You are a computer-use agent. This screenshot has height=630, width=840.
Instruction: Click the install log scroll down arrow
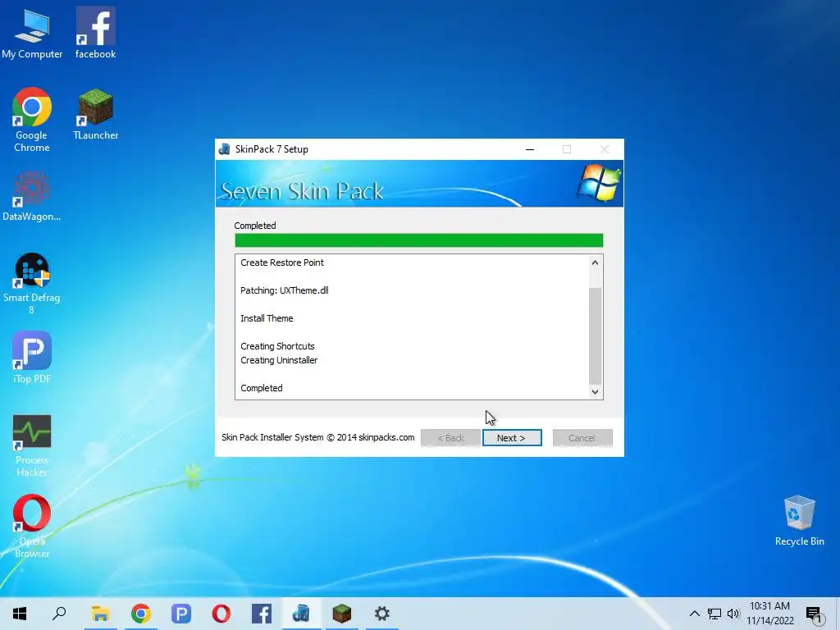coord(595,391)
